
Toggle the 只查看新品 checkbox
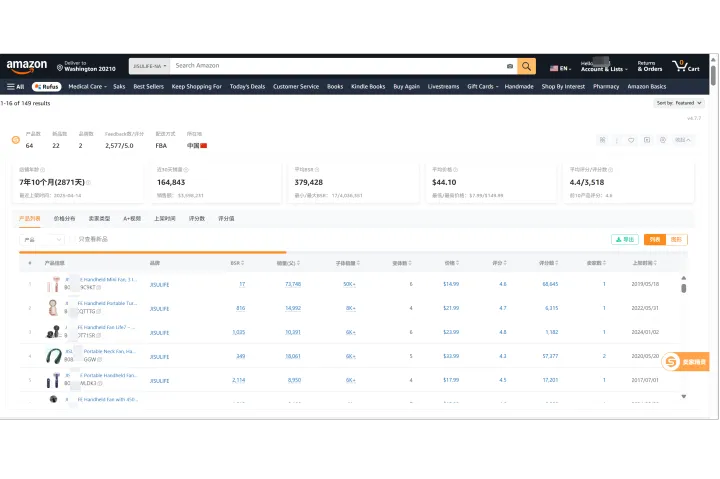(73, 239)
